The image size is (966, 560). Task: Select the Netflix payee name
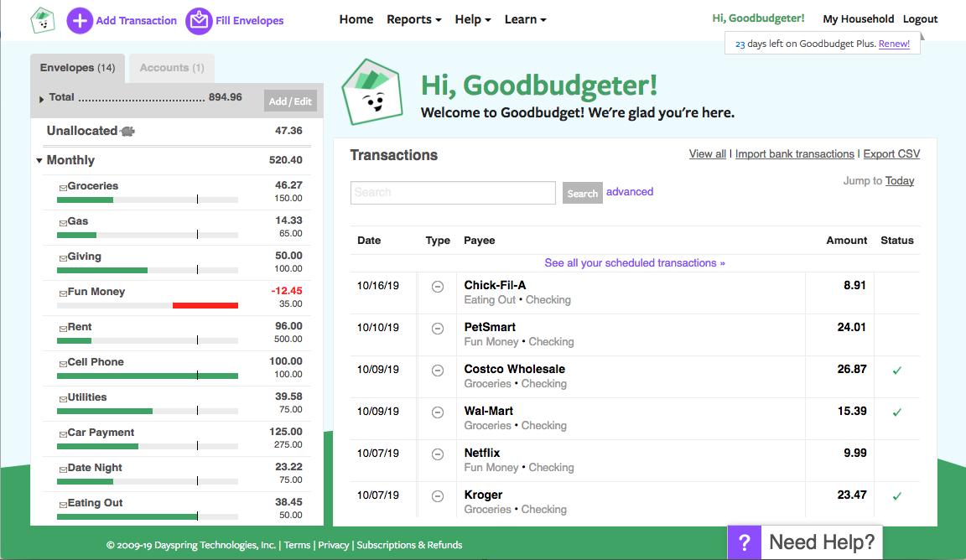click(482, 453)
